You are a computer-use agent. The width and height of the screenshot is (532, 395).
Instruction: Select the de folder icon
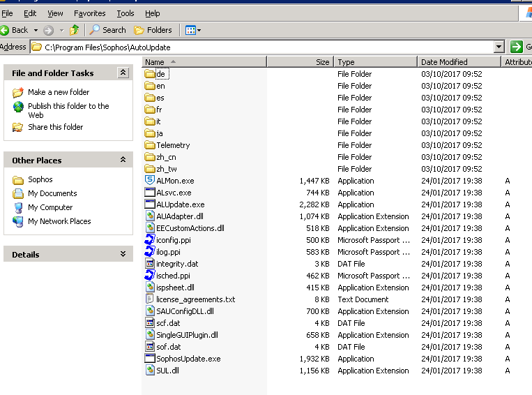coord(149,74)
